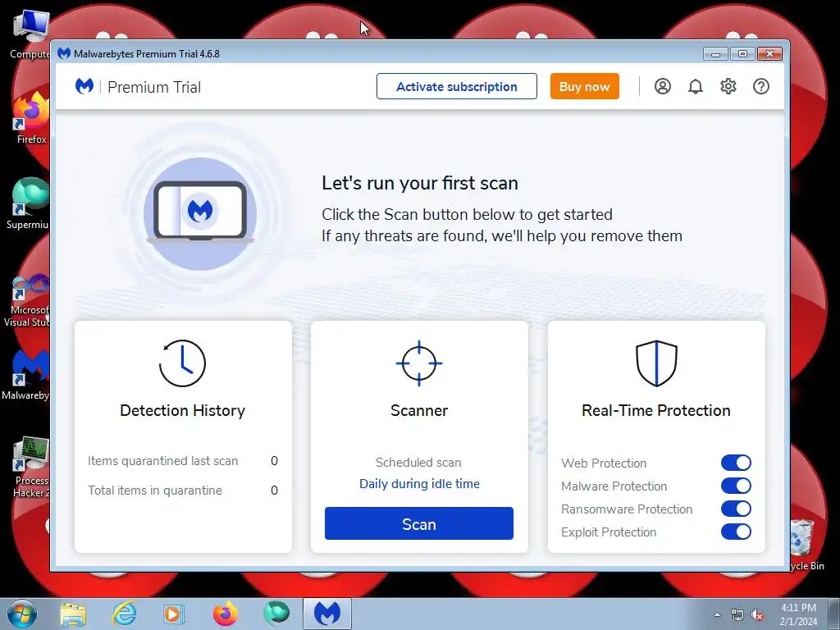840x630 pixels.
Task: Close the Malwarebytes window
Action: tap(769, 53)
